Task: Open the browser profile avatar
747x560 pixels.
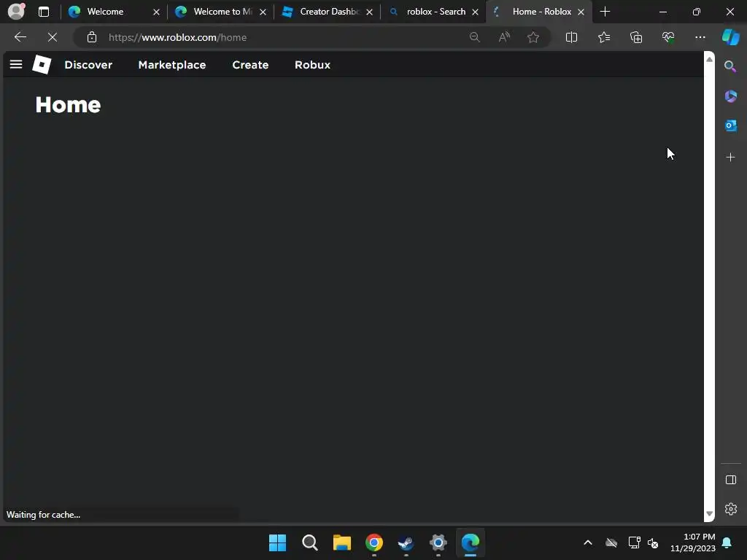Action: (16, 12)
